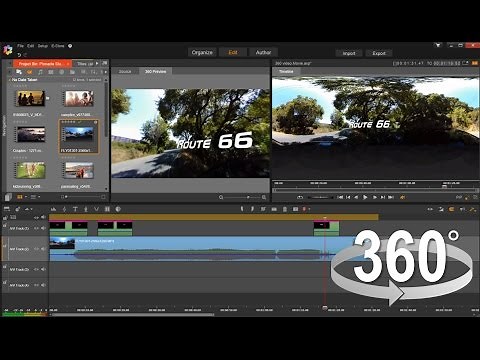Screen dimensions: 480x360
Task: Click the preview fullscreen icon beside timecode
Action: click(466, 63)
